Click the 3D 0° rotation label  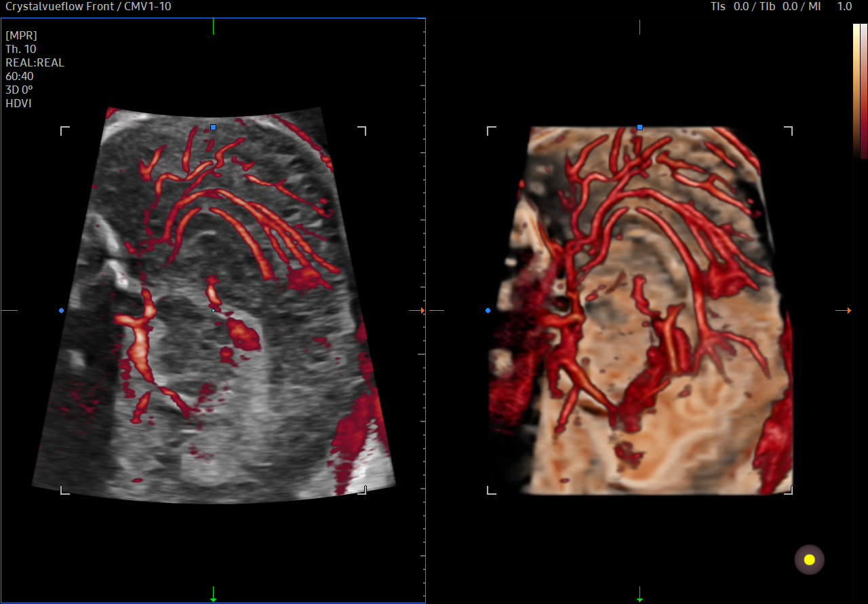click(20, 90)
